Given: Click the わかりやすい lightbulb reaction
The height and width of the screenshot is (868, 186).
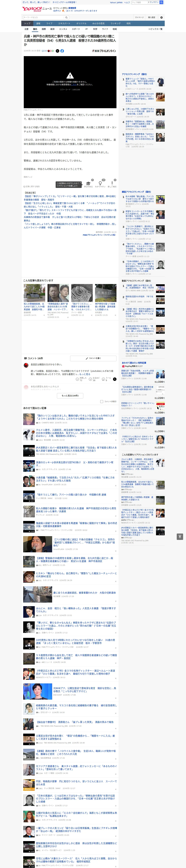Looking at the screenshot, I should tap(100, 183).
